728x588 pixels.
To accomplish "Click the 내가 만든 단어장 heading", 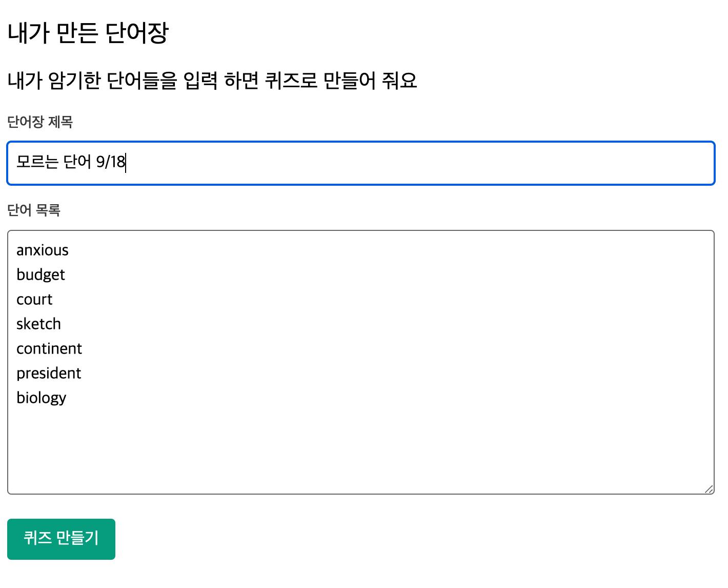I will pyautogui.click(x=88, y=33).
